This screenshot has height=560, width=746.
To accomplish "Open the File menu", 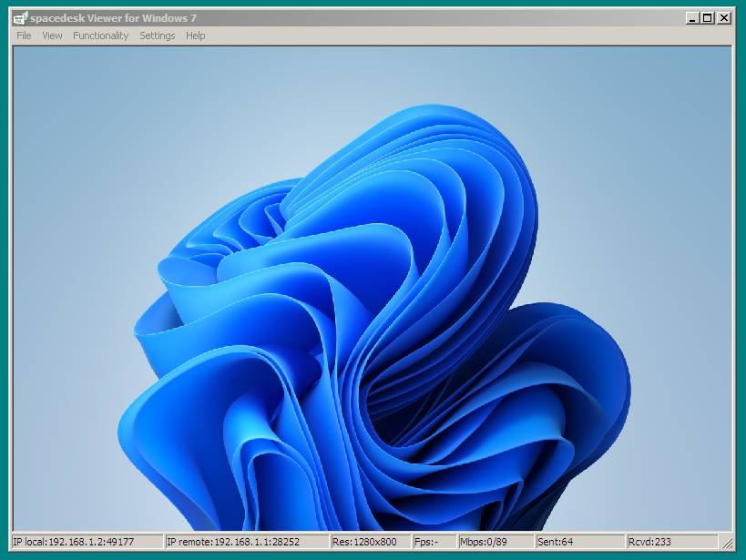I will (x=24, y=36).
